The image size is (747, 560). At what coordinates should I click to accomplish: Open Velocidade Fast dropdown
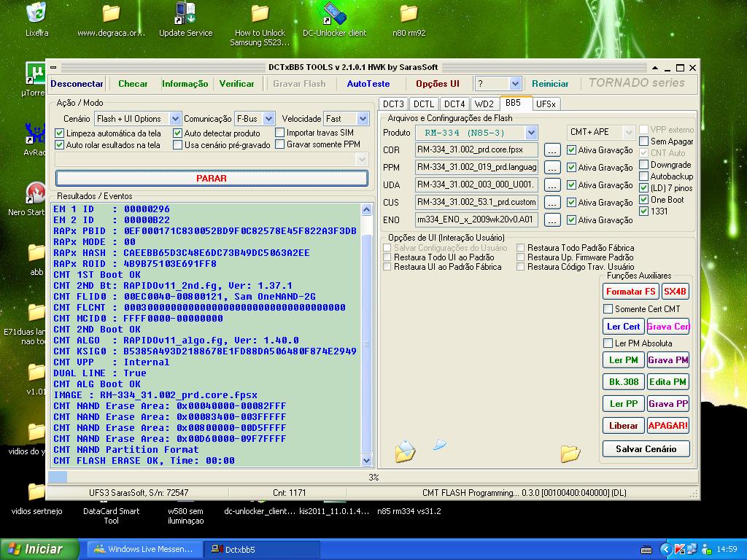pyautogui.click(x=363, y=119)
